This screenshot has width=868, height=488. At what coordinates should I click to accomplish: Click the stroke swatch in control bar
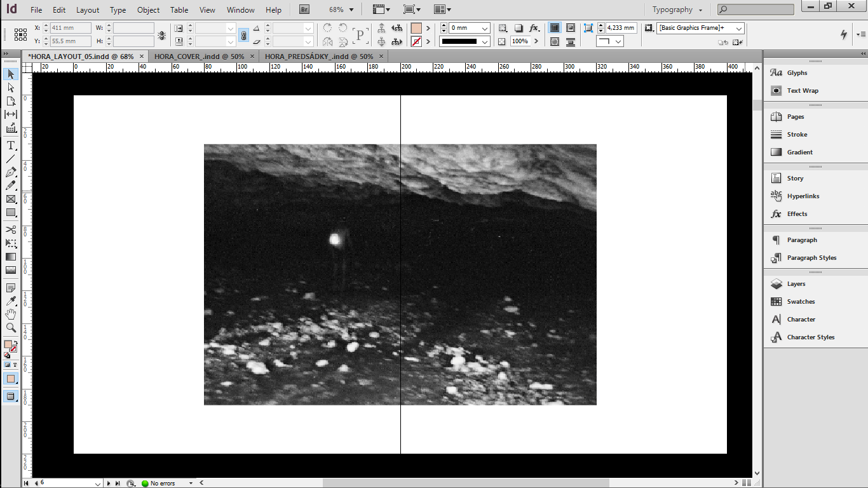point(416,42)
